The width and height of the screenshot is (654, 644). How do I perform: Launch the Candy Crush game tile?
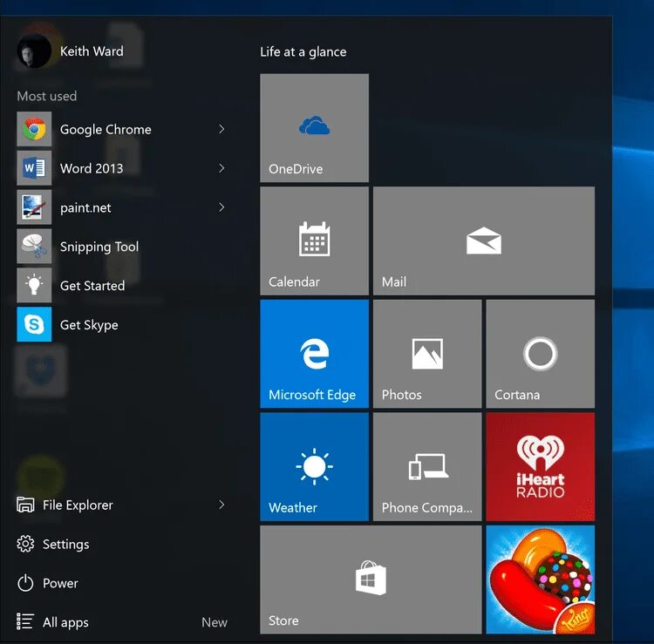540,580
